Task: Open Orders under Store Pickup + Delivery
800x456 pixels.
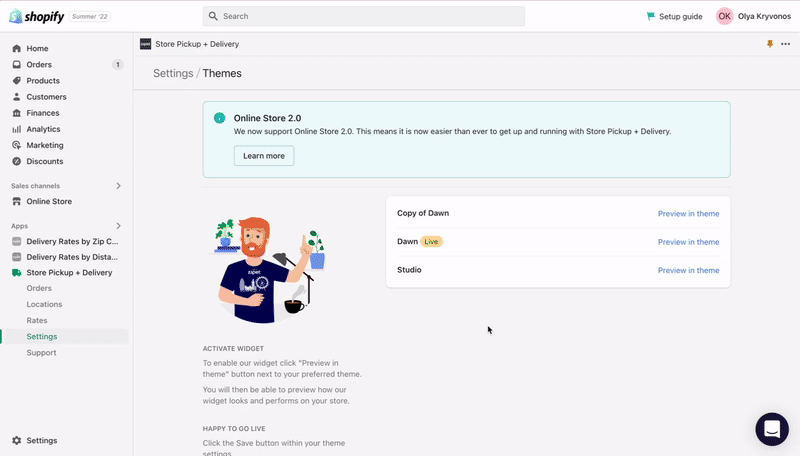Action: 39,288
